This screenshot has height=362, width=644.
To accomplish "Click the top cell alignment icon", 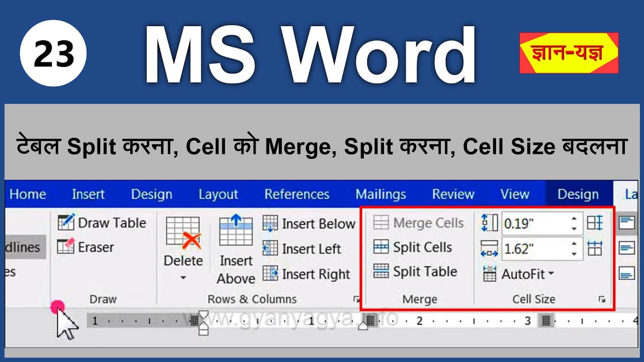I will [627, 223].
